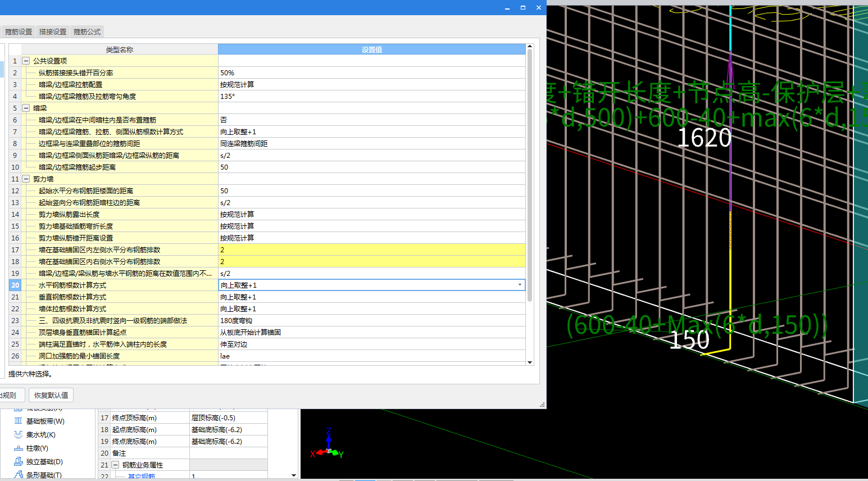
Task: Click the 150 dimension label in viewport
Action: [x=689, y=340]
